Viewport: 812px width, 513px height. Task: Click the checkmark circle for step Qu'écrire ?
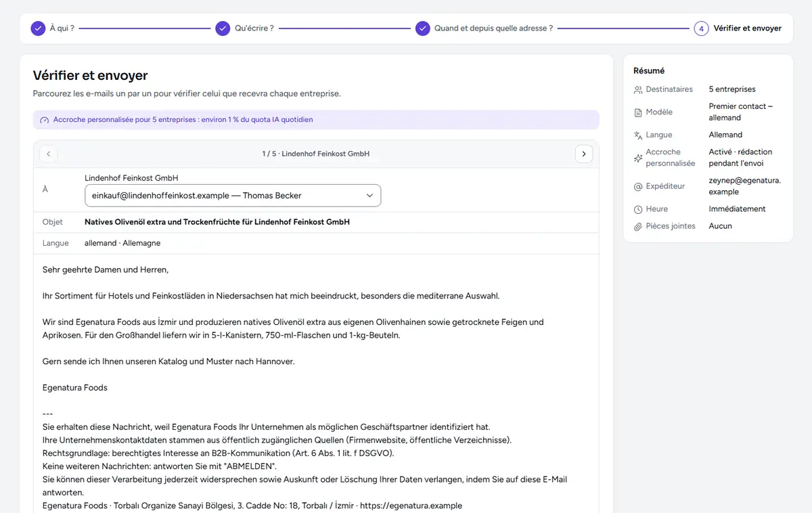223,28
